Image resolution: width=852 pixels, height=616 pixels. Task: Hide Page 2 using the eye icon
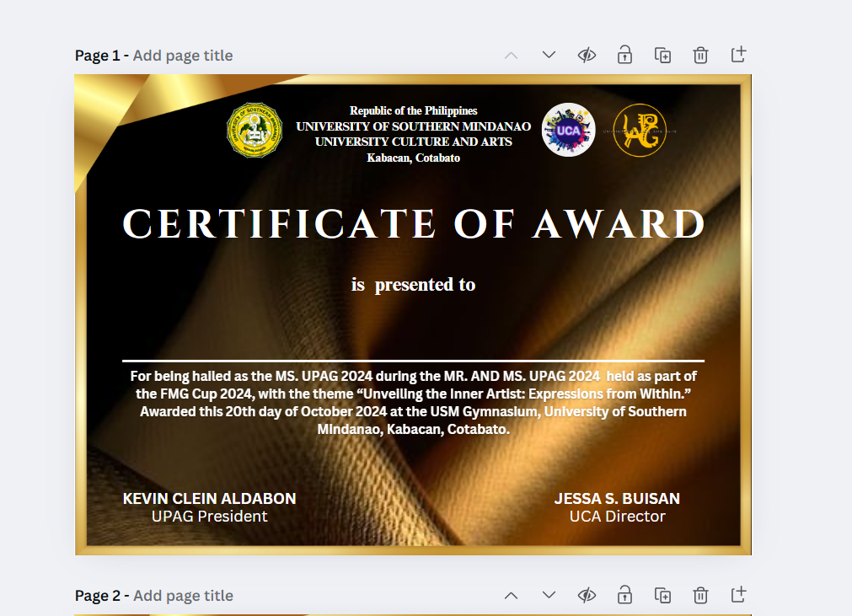(587, 596)
